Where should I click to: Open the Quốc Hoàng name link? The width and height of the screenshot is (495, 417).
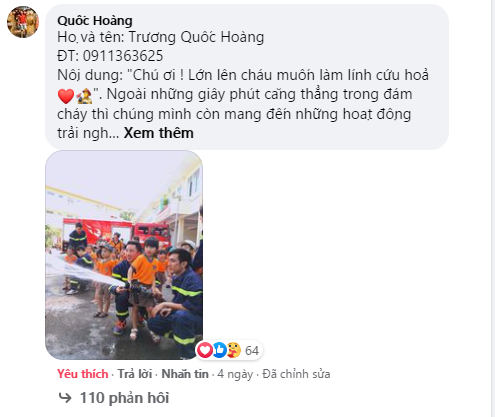95,21
